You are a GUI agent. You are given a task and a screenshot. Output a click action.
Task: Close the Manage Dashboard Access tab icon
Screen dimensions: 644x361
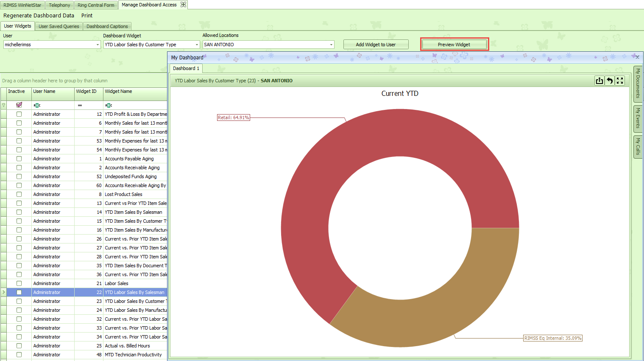point(183,5)
